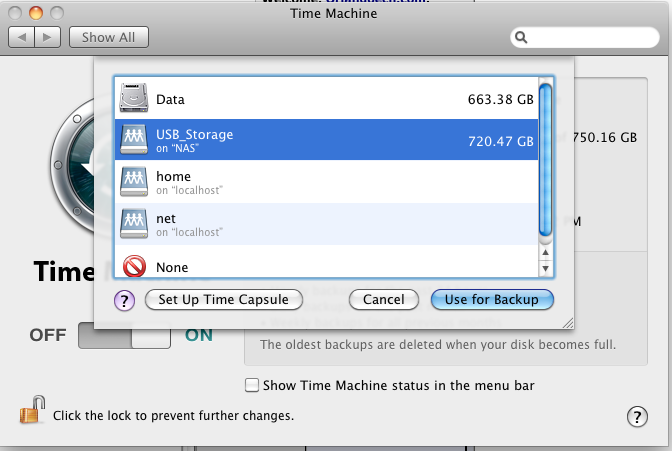
Task: Click the ON label next to switch
Action: pos(199,335)
